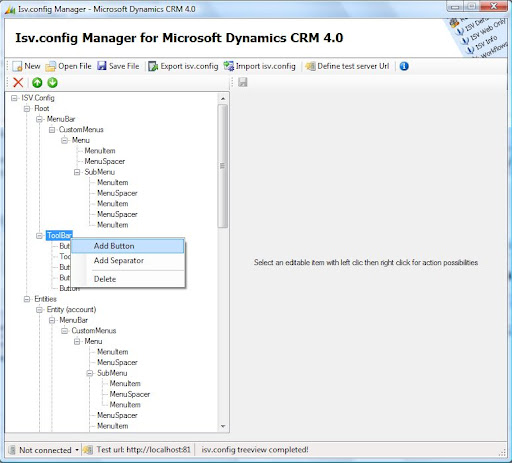Collapse the Entities tree node

point(27,299)
